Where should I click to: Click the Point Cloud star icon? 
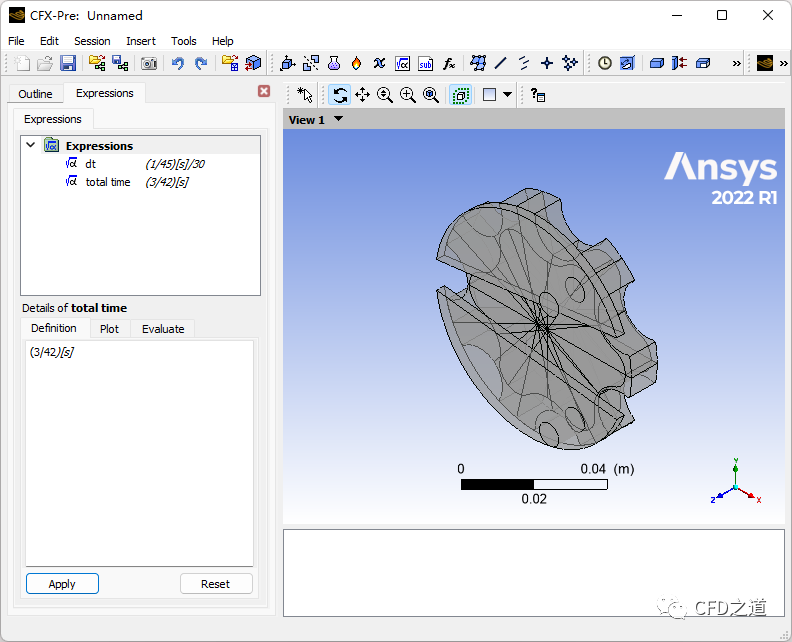570,64
